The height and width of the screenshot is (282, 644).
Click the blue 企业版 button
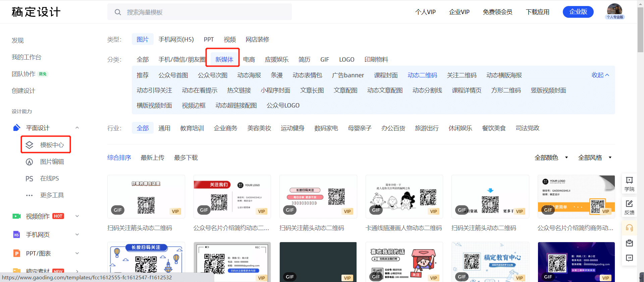(578, 12)
